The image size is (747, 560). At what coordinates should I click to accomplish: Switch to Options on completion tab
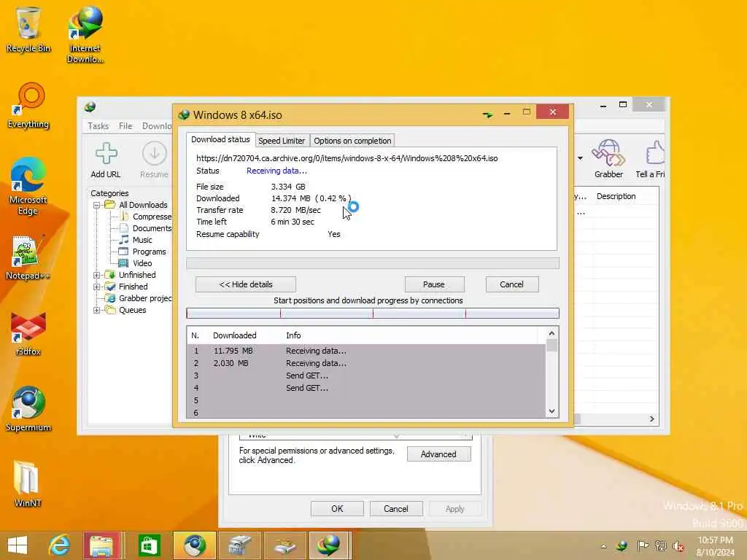click(x=352, y=141)
